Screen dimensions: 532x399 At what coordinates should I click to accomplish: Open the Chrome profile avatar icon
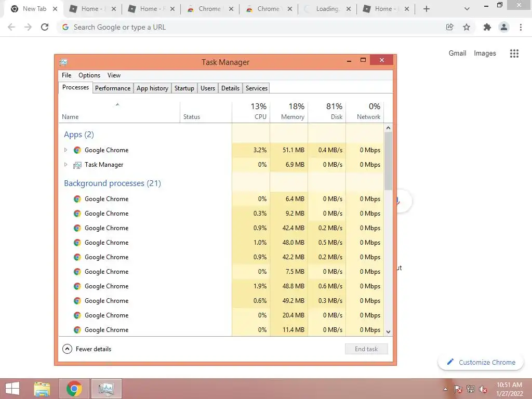click(504, 27)
